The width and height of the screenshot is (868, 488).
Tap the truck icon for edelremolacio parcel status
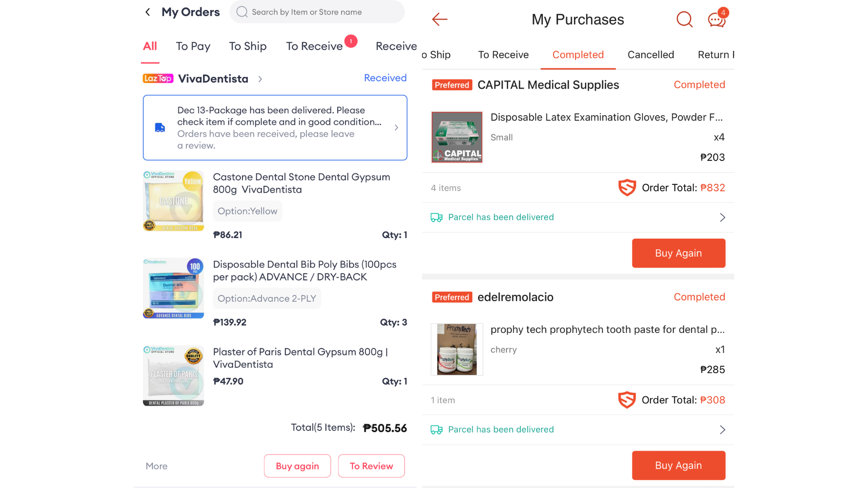pos(437,430)
